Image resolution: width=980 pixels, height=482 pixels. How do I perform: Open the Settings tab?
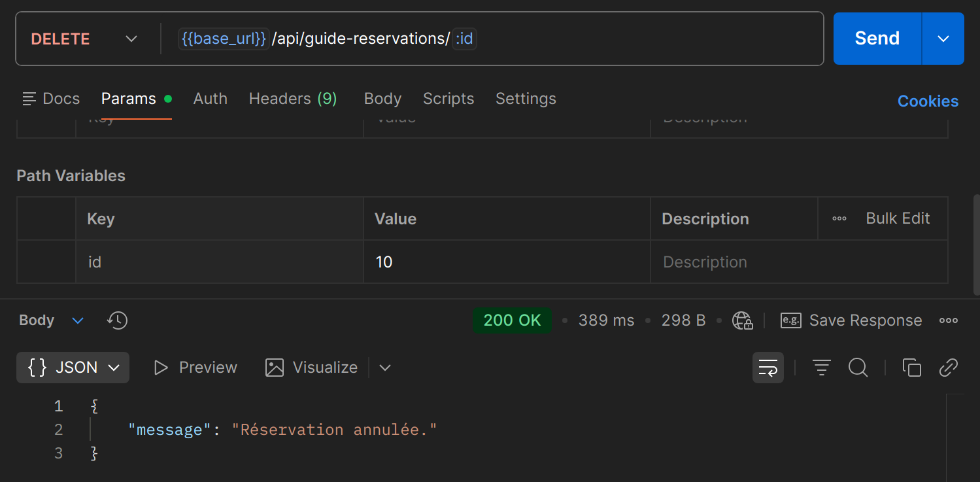pos(526,99)
